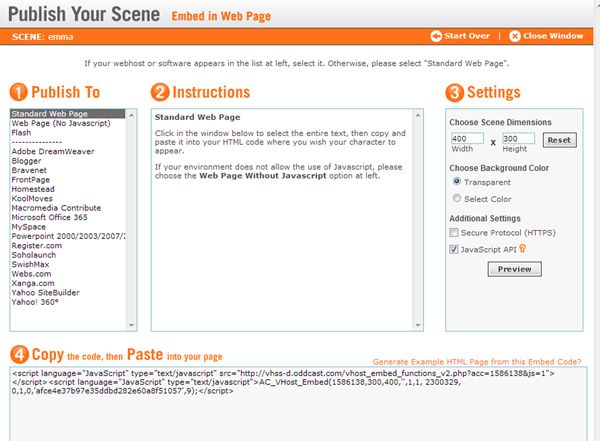The width and height of the screenshot is (600, 441).
Task: Open Generate Example HTML Page link
Action: (476, 361)
